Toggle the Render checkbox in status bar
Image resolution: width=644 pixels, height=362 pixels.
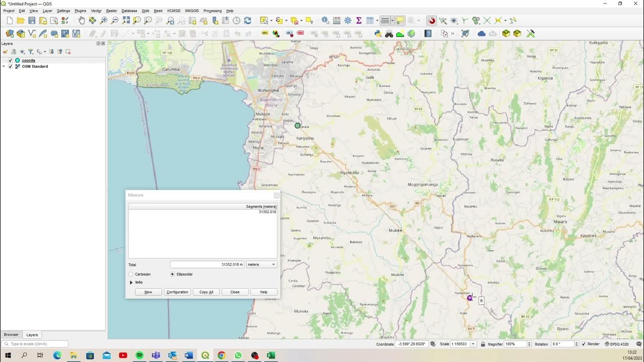point(584,344)
